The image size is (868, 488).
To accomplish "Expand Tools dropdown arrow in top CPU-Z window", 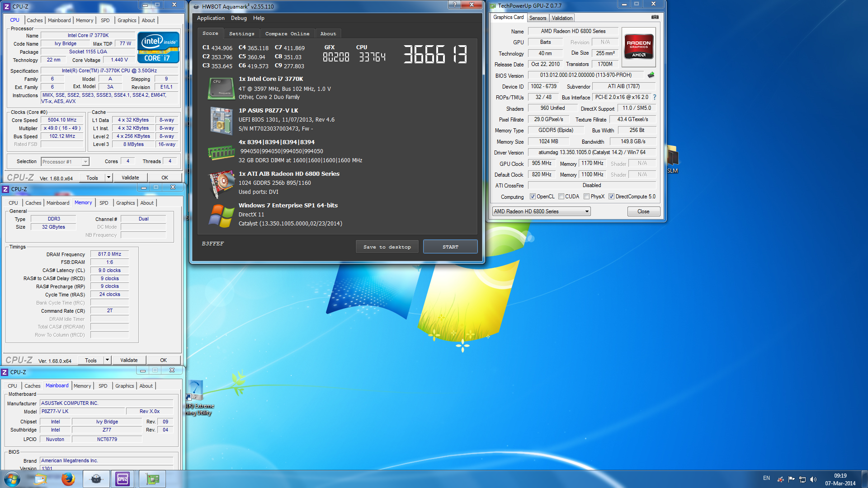I will coord(108,178).
